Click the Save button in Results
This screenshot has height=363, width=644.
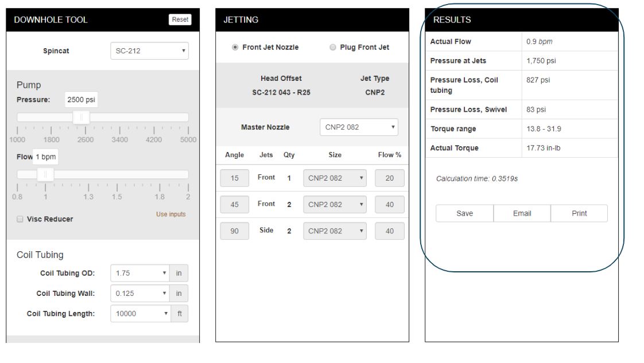pos(464,213)
